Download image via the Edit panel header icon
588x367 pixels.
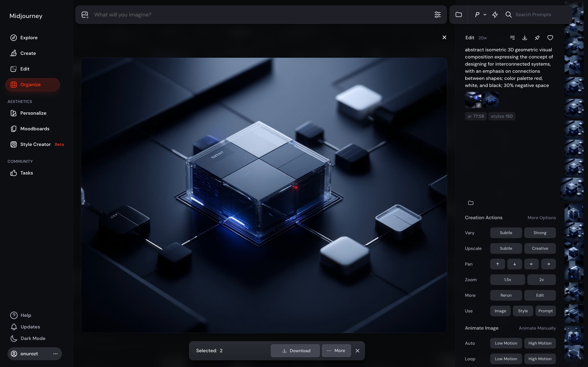pyautogui.click(x=525, y=38)
